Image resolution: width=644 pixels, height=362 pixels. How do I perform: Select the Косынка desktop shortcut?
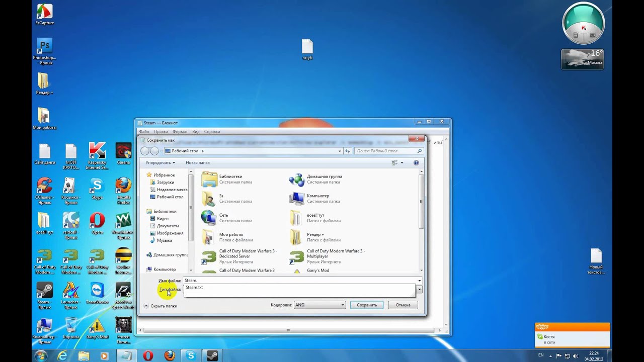[71, 191]
